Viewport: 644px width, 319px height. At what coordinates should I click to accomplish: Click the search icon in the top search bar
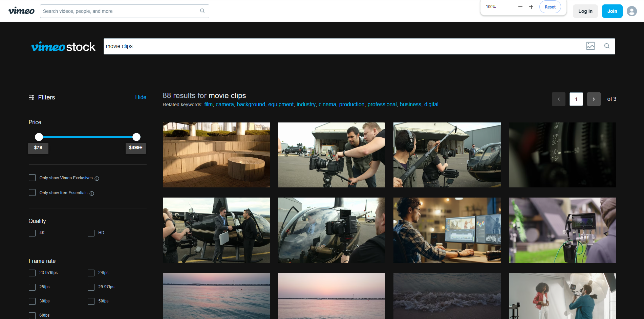click(x=202, y=11)
